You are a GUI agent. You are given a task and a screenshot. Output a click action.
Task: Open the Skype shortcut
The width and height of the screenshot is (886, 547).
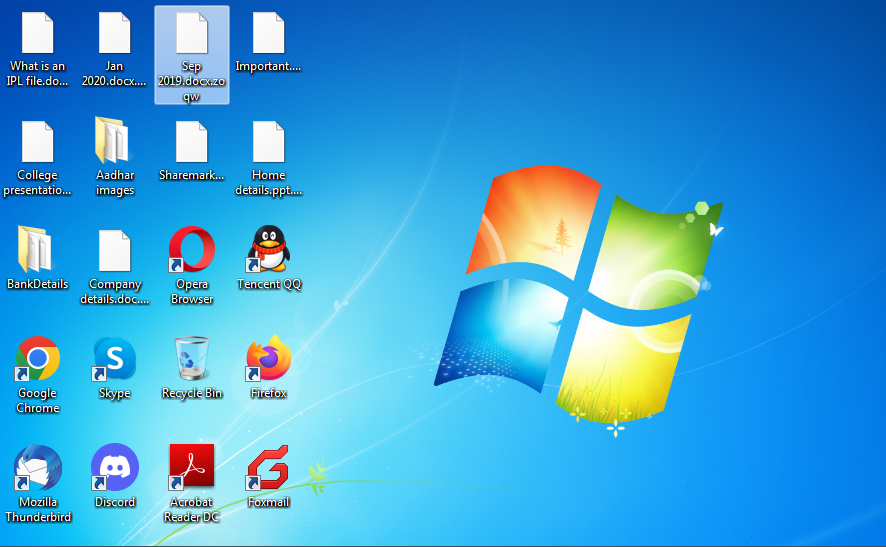114,358
